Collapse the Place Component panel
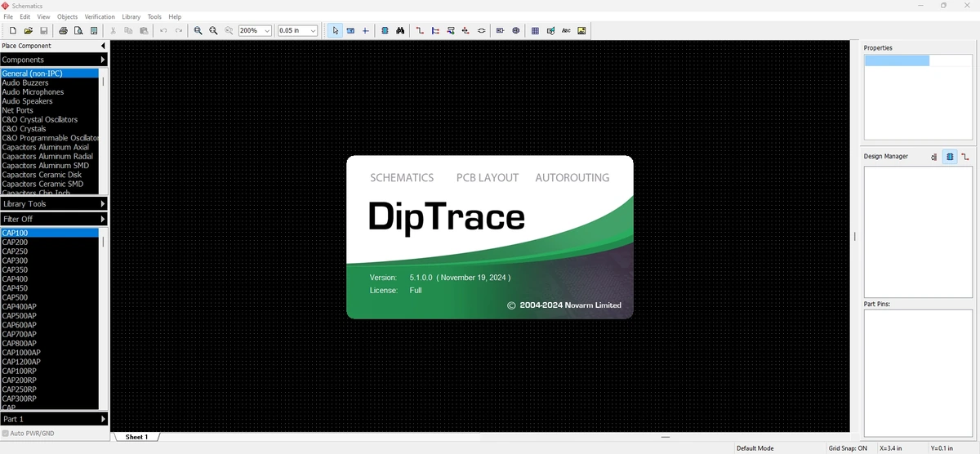The width and height of the screenshot is (980, 454). [x=103, y=46]
